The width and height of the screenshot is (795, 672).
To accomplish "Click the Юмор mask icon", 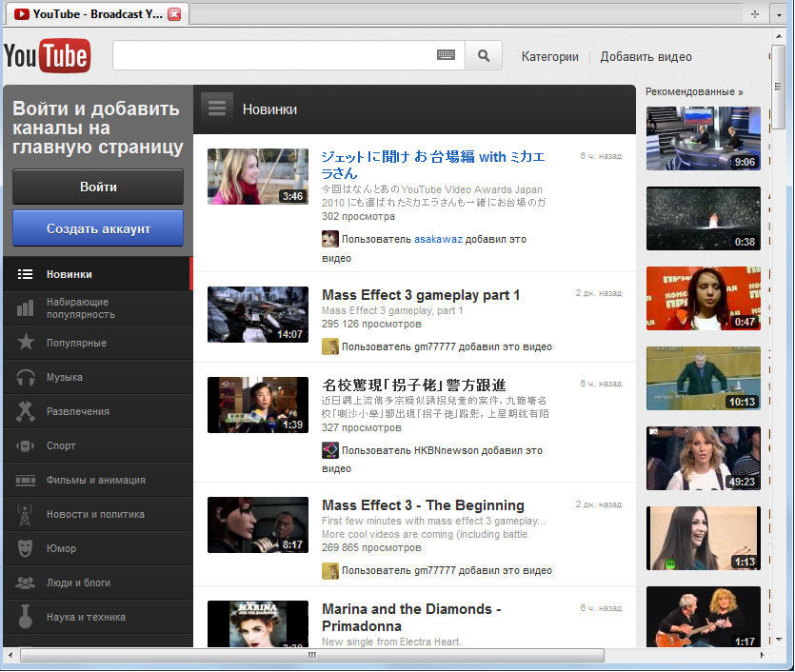I will coord(26,549).
